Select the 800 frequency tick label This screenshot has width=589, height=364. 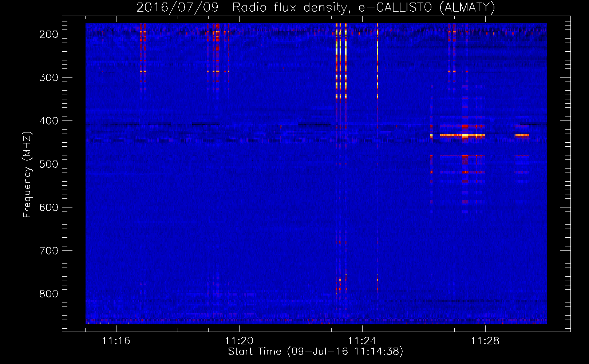click(49, 294)
